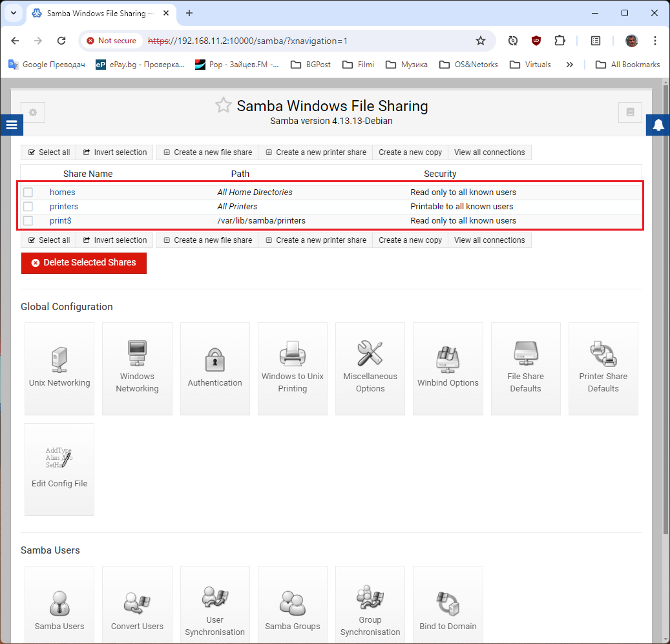Open the Bind to Domain icon
The width and height of the screenshot is (670, 644).
pos(448,605)
